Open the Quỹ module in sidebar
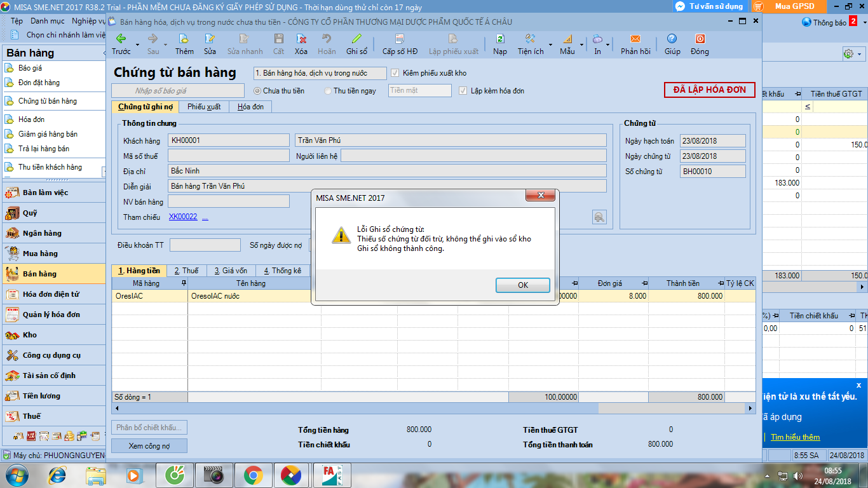 (55, 213)
